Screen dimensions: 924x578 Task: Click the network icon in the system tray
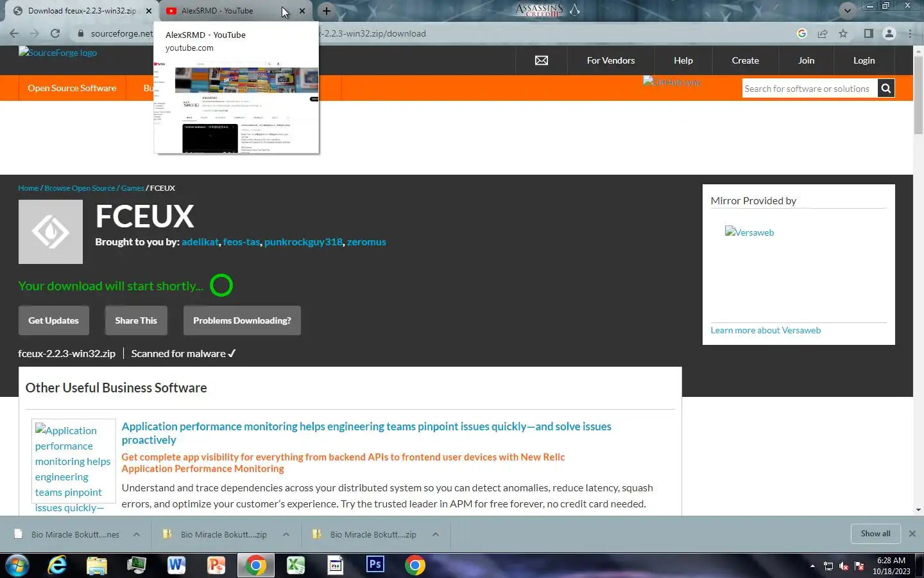click(828, 566)
